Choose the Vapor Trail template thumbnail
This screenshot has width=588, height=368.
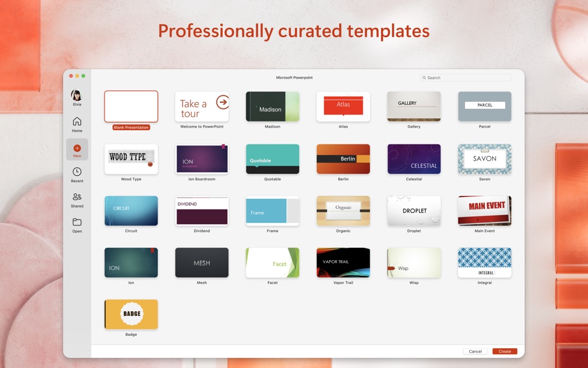tap(343, 263)
